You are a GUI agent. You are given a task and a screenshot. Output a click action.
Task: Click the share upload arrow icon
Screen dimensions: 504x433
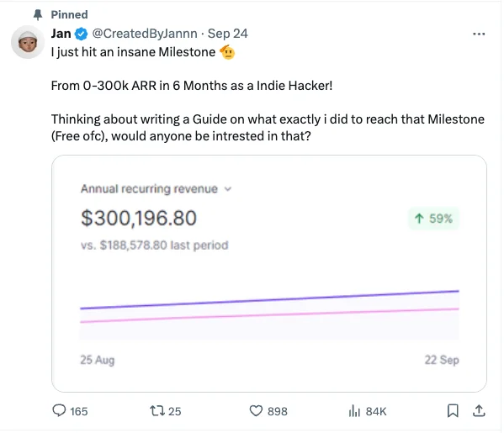click(479, 410)
